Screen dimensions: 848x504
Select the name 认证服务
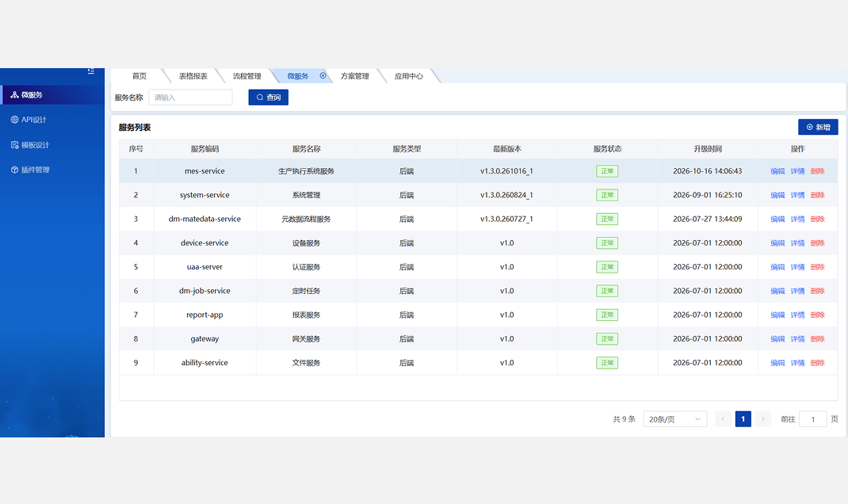[x=306, y=267]
